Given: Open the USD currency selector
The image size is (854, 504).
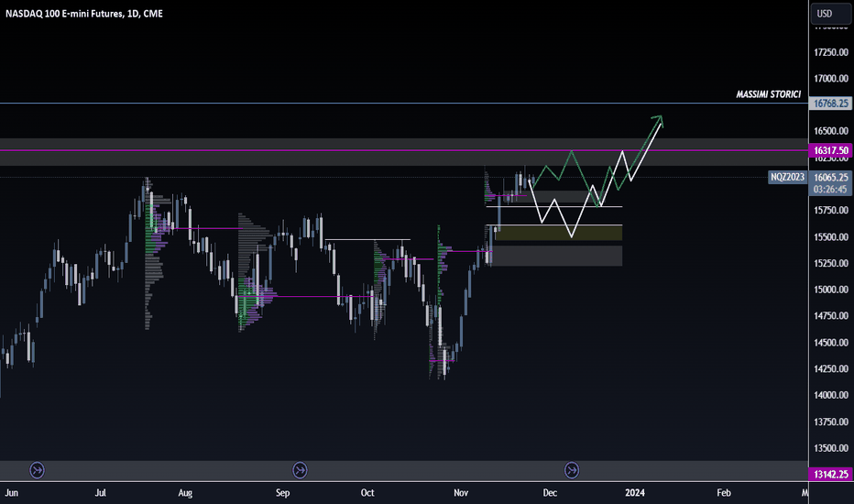Looking at the screenshot, I should pyautogui.click(x=830, y=14).
